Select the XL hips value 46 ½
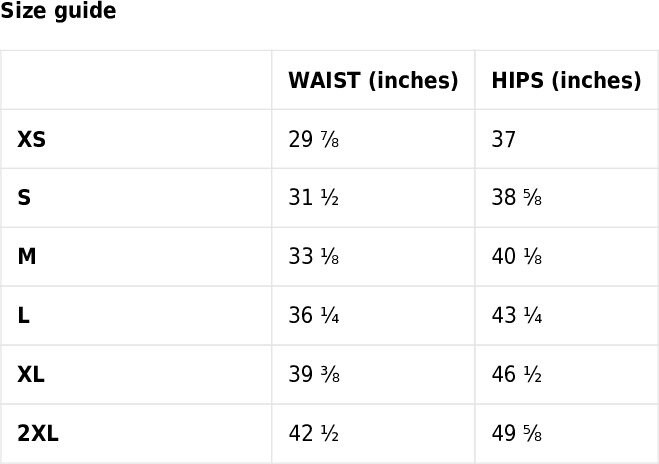Image resolution: width=659 pixels, height=464 pixels. coord(517,374)
